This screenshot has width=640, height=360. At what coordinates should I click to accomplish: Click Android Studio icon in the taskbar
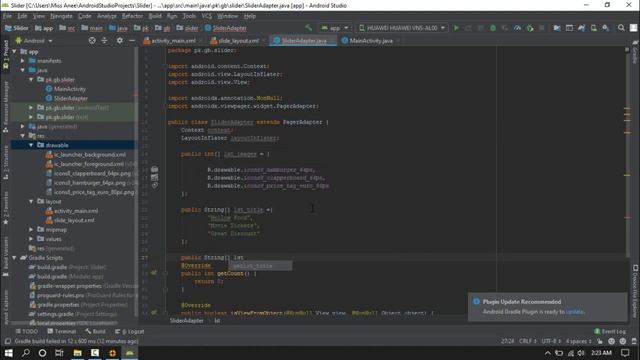click(129, 353)
